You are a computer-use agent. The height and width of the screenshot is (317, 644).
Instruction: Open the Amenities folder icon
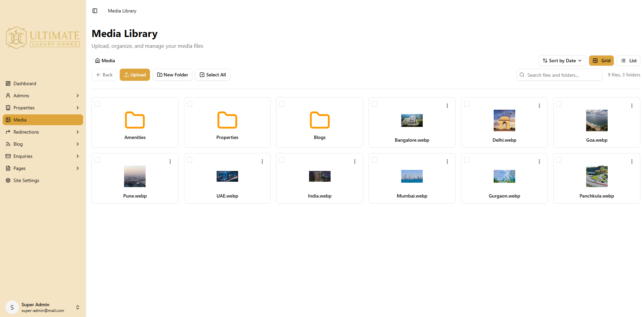point(135,120)
